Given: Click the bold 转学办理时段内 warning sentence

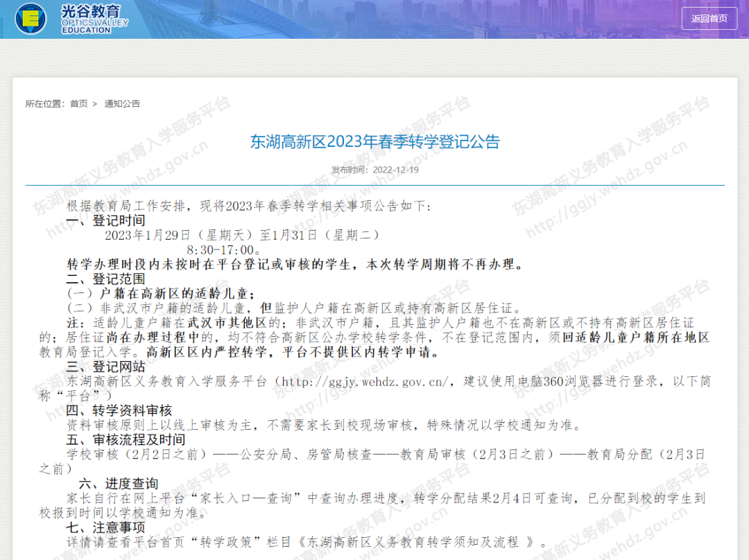Looking at the screenshot, I should pos(294,264).
